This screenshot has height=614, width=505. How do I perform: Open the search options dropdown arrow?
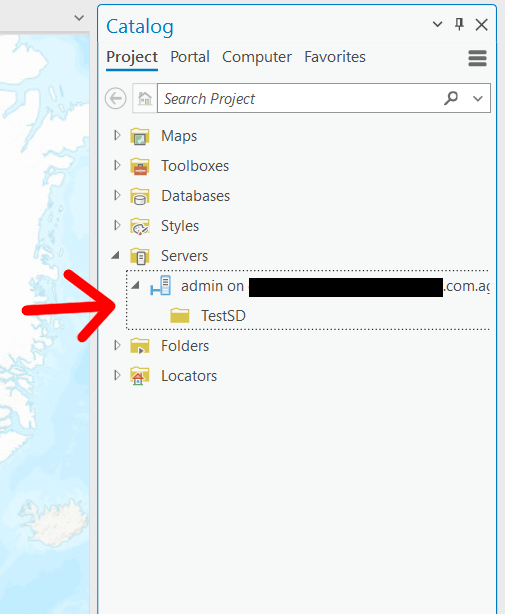[x=478, y=98]
